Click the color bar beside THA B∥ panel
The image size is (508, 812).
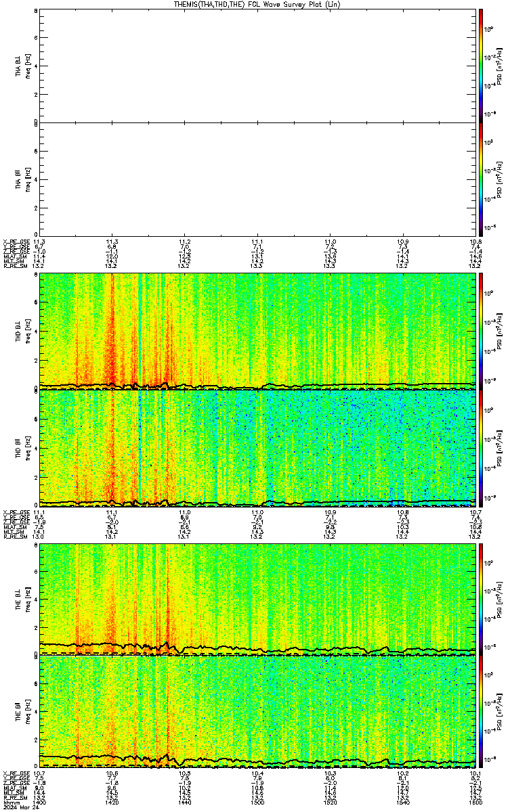tap(481, 179)
